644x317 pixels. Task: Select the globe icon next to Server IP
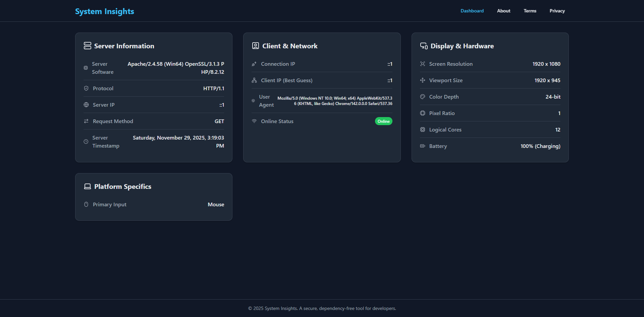[86, 105]
